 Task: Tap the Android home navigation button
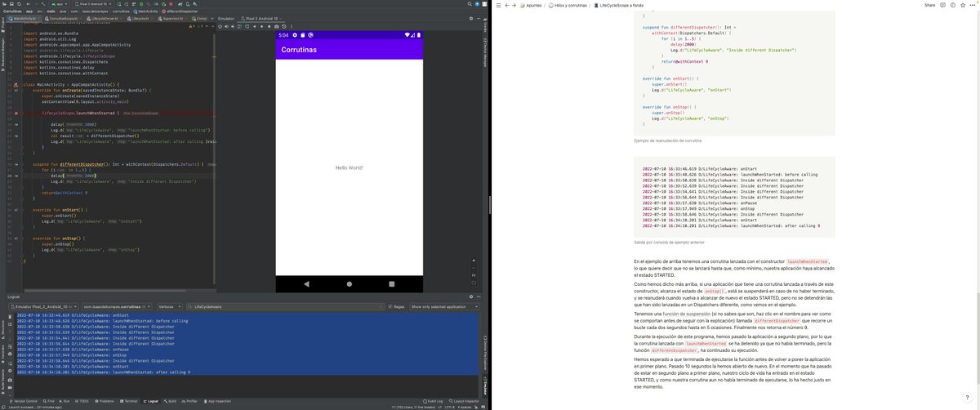pyautogui.click(x=350, y=283)
